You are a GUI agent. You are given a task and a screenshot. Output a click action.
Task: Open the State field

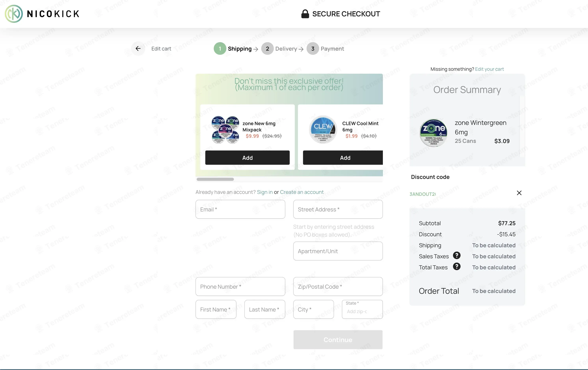pos(362,310)
